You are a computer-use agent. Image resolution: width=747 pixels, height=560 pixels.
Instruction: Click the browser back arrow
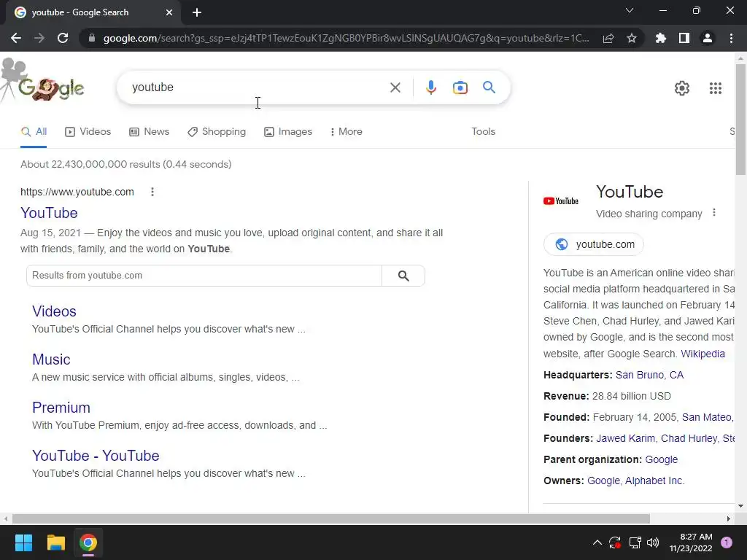(x=16, y=38)
